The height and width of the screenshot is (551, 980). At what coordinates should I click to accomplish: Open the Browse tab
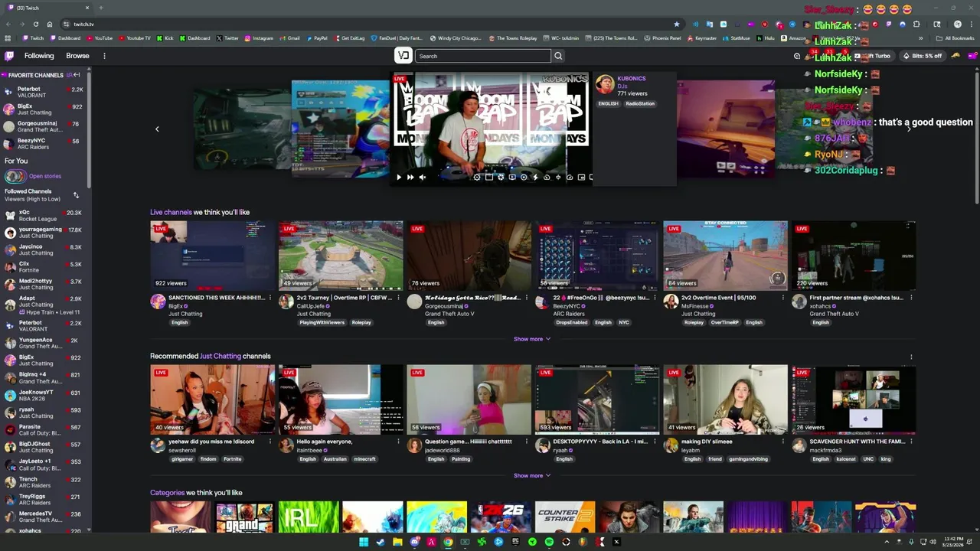77,56
